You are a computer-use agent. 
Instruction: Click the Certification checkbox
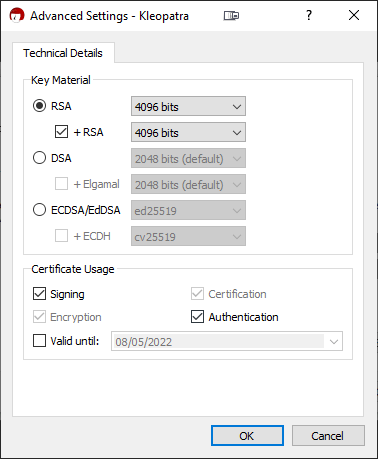[x=197, y=294]
